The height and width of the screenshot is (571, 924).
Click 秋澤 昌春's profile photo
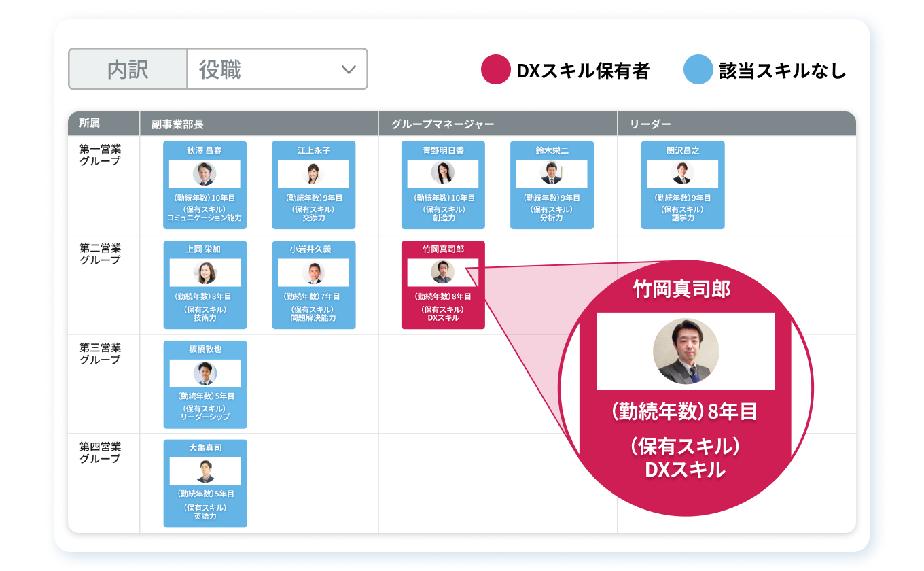click(205, 174)
